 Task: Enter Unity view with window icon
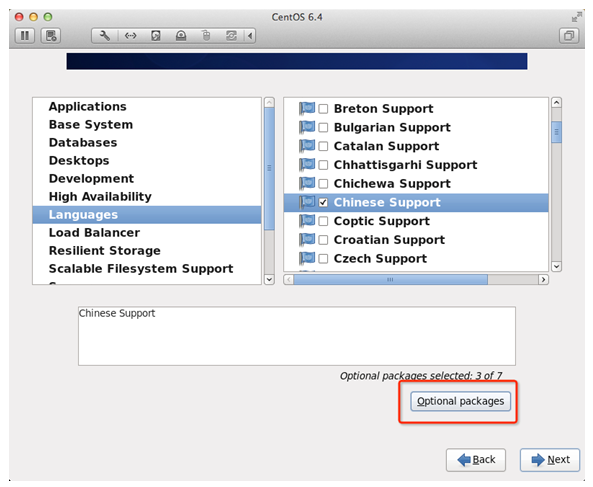click(x=569, y=36)
